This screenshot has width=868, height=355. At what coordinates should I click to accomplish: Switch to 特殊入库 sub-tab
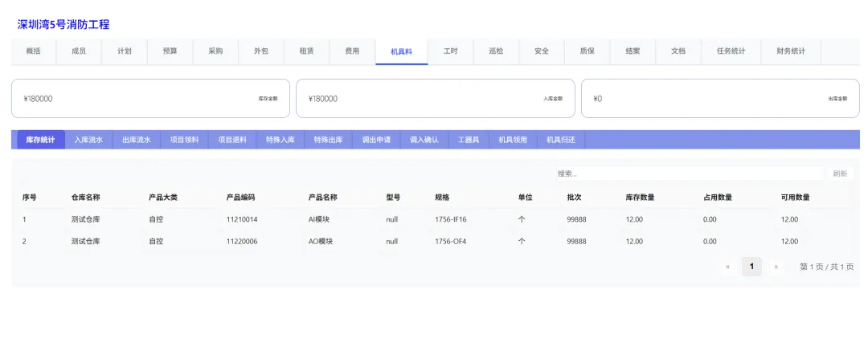[280, 140]
